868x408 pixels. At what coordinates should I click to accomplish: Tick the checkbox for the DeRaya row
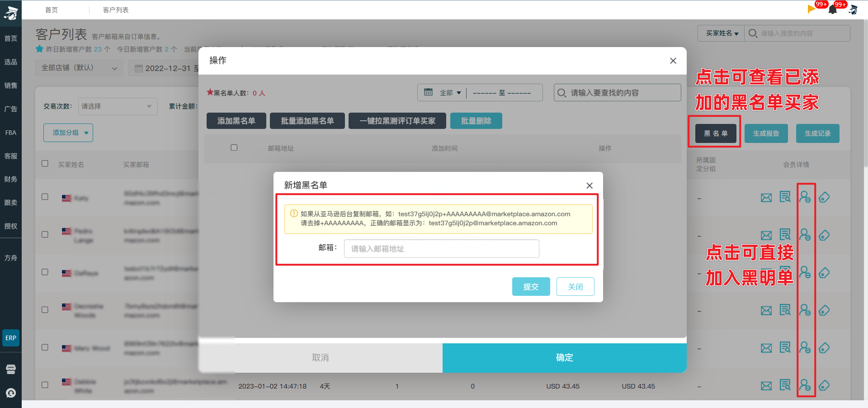coord(45,272)
